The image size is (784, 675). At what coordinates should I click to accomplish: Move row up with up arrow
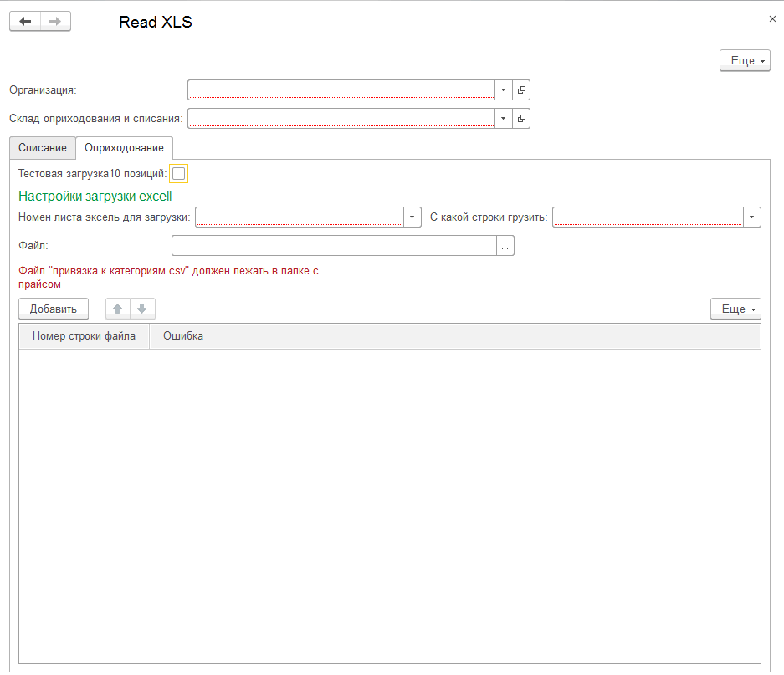point(118,309)
